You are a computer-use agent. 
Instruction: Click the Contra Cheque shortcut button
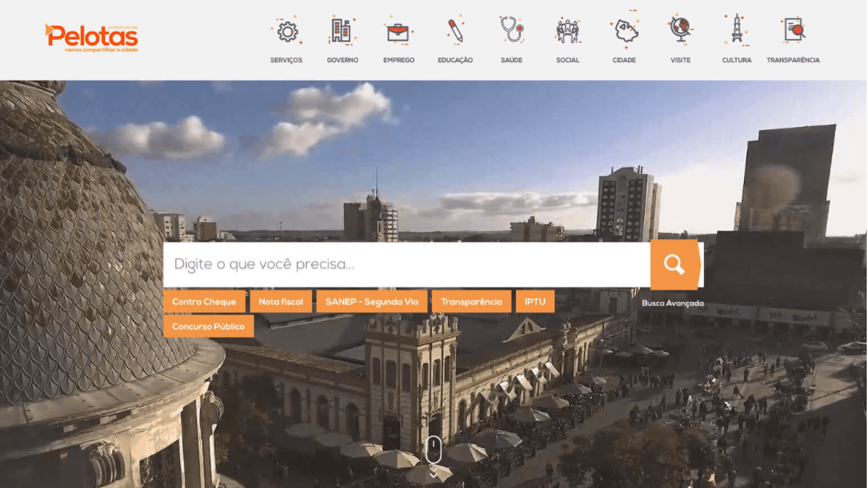(x=204, y=302)
